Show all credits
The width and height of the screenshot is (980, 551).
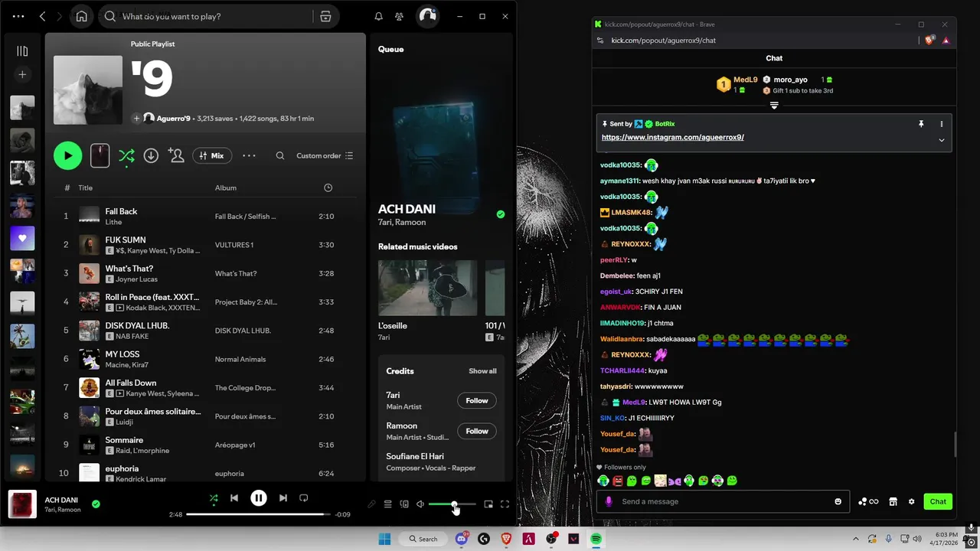click(x=482, y=371)
